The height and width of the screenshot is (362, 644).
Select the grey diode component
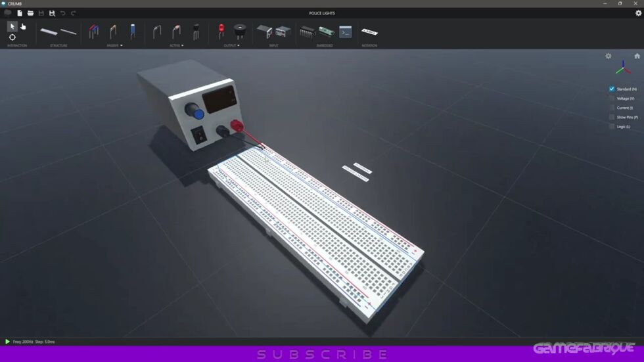tap(156, 32)
